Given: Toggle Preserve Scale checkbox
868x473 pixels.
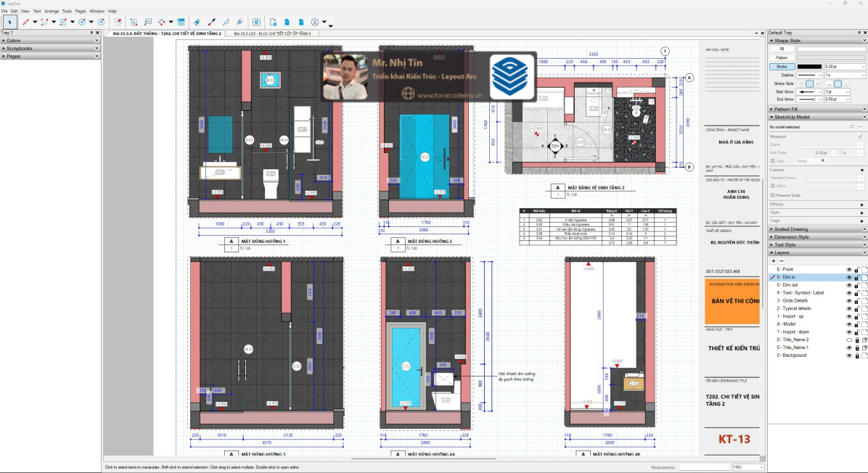Looking at the screenshot, I should click(x=773, y=195).
